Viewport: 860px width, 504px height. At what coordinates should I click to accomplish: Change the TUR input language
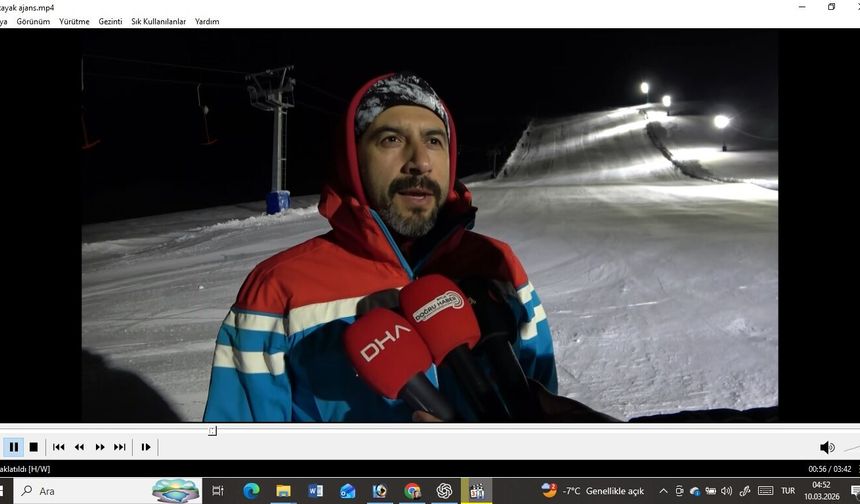(788, 491)
